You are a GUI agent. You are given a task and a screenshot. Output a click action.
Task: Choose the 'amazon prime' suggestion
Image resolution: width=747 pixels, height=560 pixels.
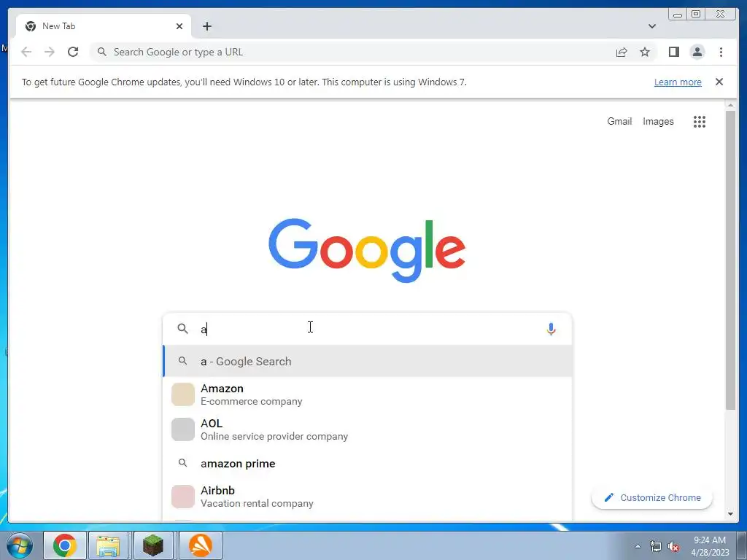368,463
